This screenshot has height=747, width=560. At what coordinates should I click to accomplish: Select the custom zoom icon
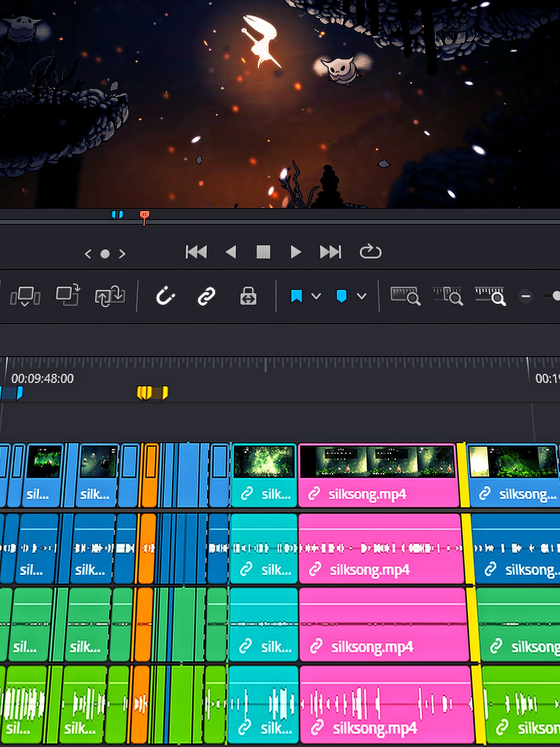tap(490, 296)
